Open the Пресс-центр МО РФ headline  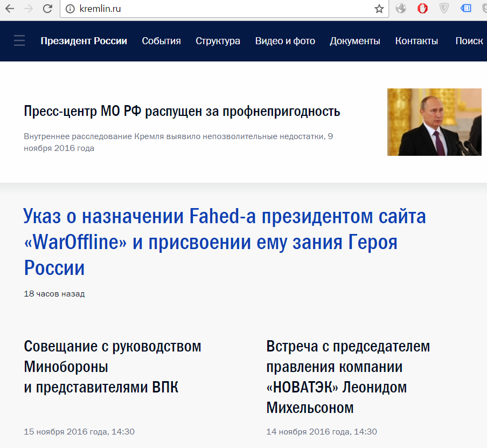pyautogui.click(x=182, y=112)
